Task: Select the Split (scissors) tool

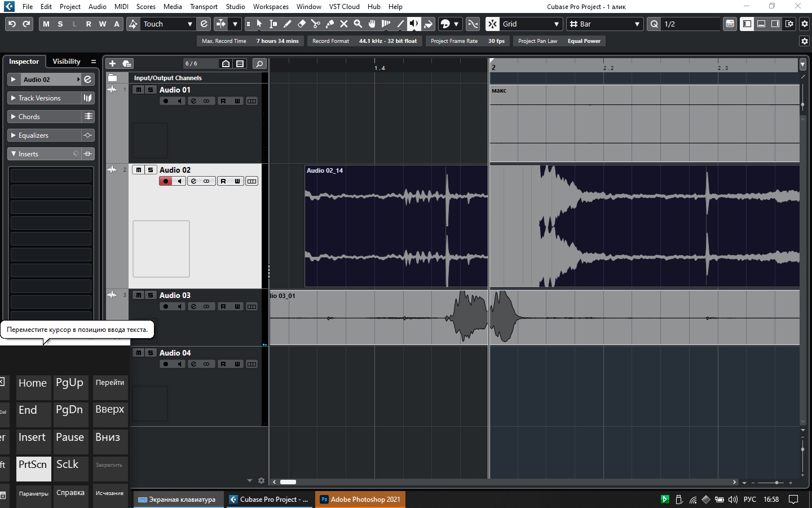Action: pyautogui.click(x=315, y=24)
